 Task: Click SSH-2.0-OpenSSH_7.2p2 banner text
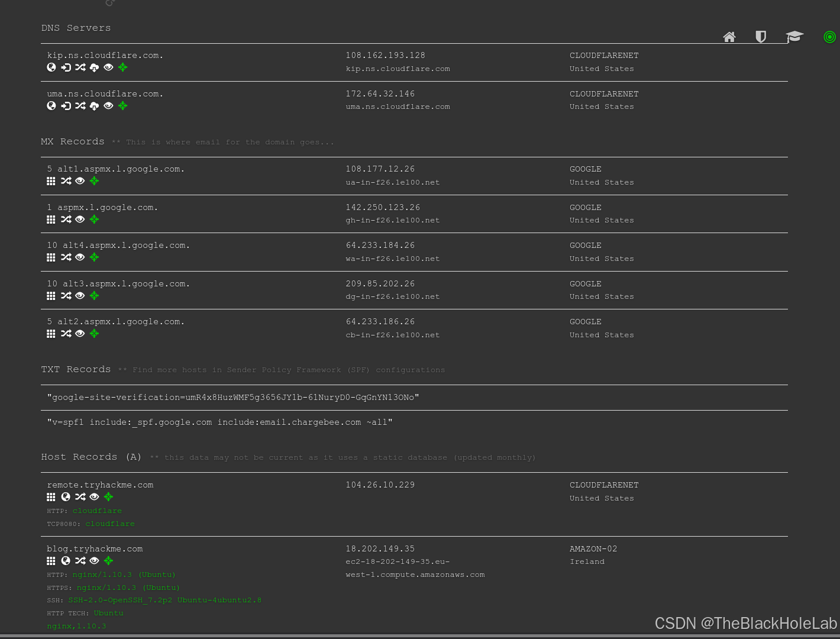pyautogui.click(x=165, y=600)
